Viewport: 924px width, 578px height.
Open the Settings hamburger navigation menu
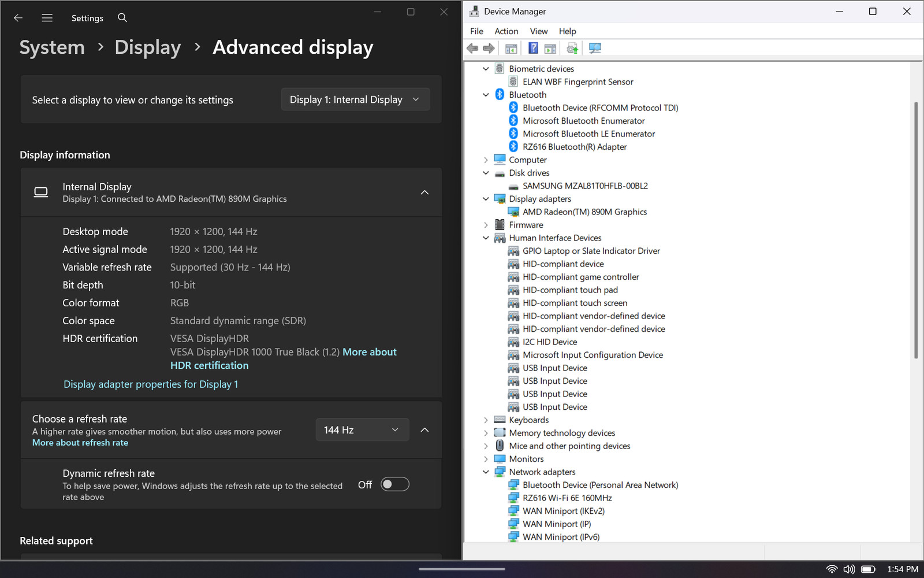pos(47,18)
